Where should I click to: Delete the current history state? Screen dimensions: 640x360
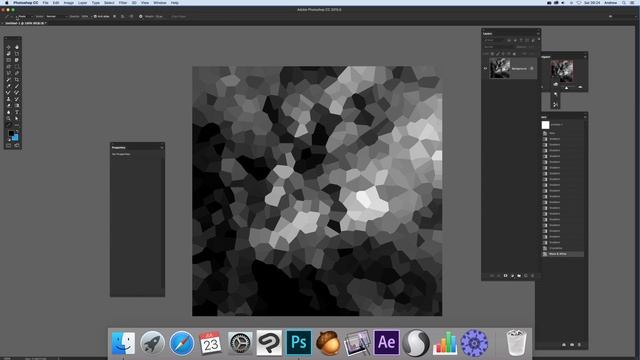[579, 344]
